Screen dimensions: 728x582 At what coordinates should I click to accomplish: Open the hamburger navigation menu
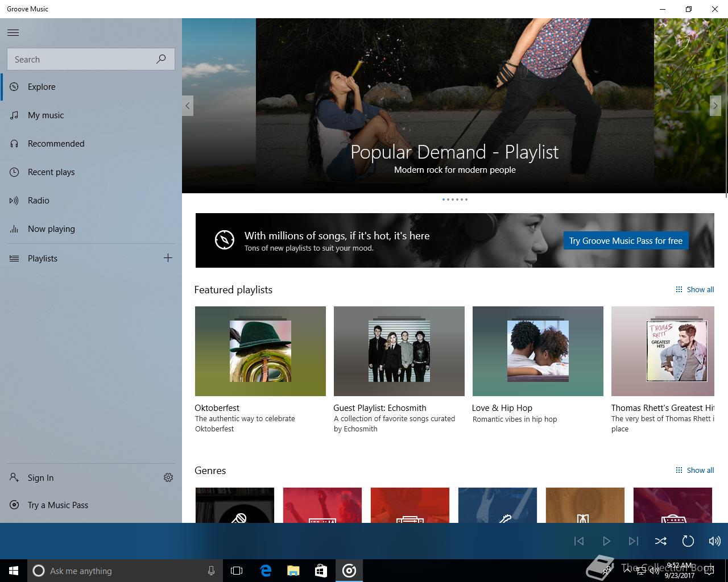[13, 32]
